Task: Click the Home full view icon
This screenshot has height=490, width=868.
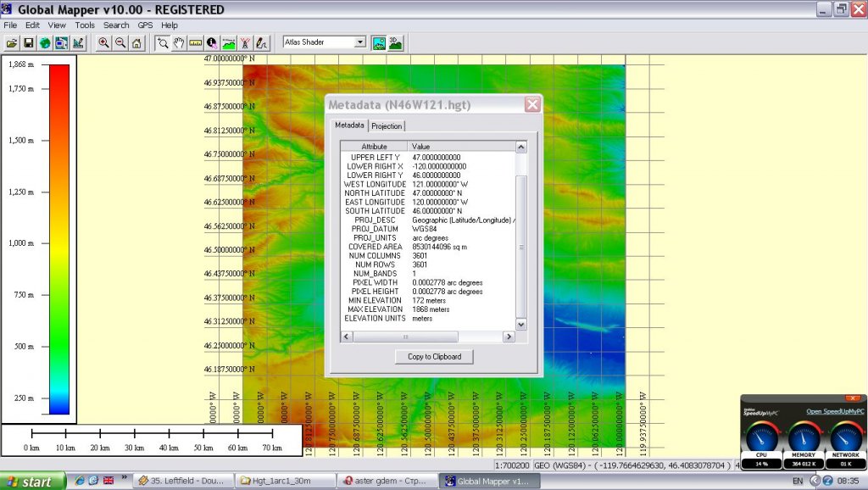Action: 136,42
